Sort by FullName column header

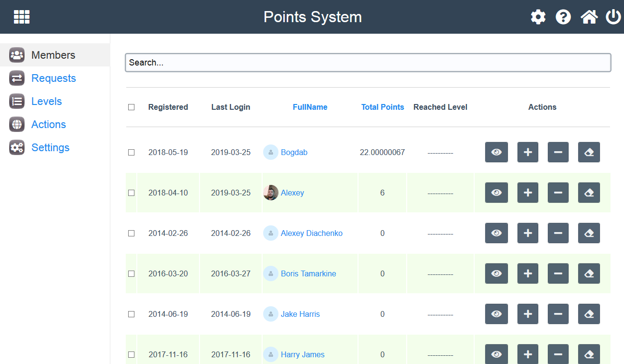tap(310, 107)
